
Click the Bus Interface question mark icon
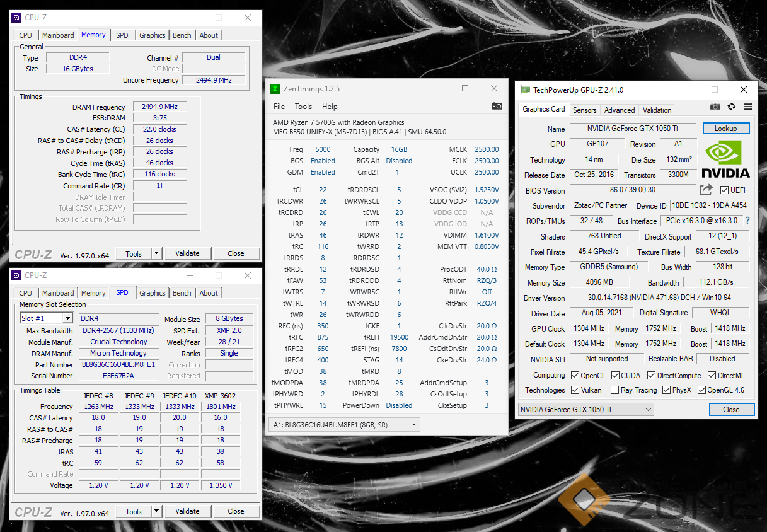point(747,221)
